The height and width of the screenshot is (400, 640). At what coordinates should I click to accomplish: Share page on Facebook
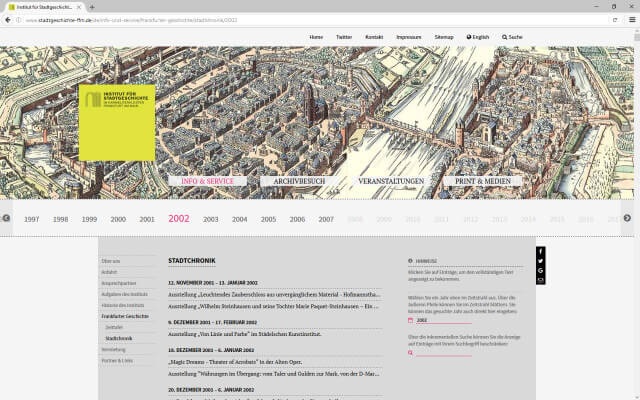[x=540, y=251]
